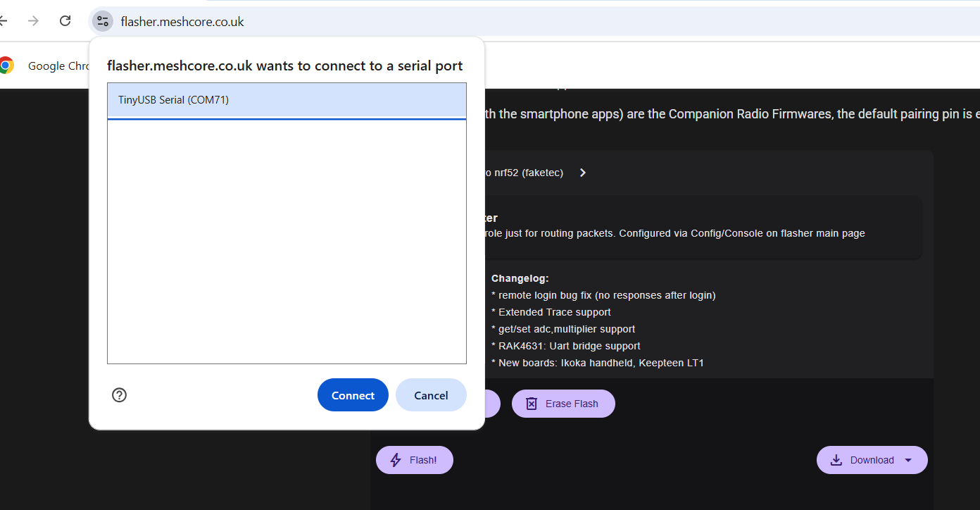This screenshot has height=510, width=980.
Task: Cancel the serial port connection dialog
Action: pyautogui.click(x=430, y=394)
